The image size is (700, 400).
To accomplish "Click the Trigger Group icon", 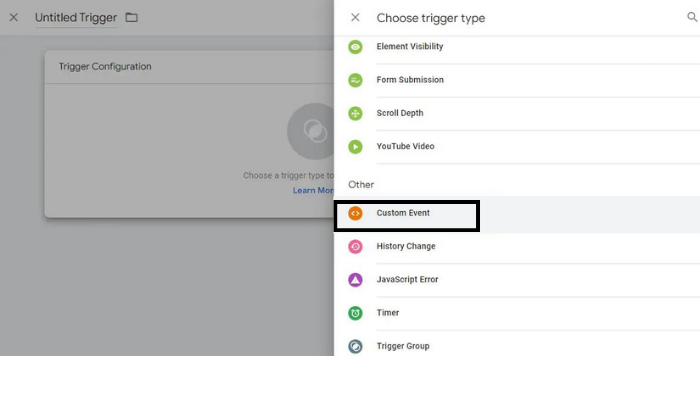I will tap(355, 346).
